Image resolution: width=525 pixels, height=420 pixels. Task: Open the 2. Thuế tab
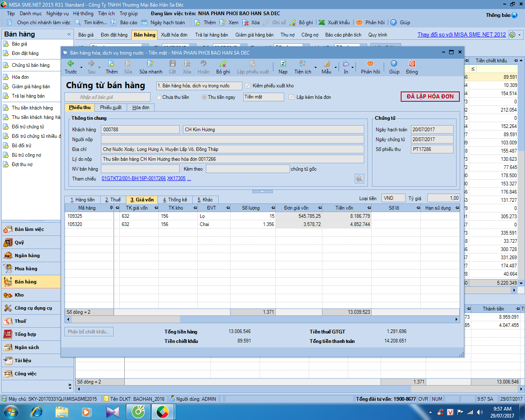pos(113,200)
